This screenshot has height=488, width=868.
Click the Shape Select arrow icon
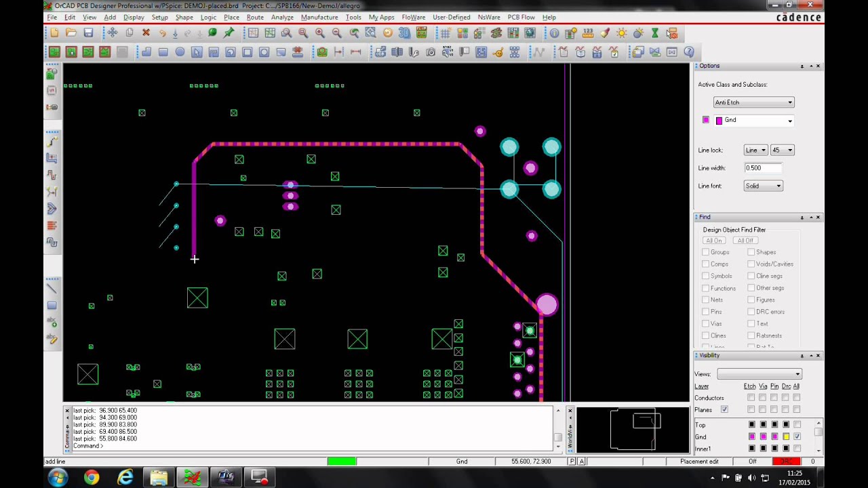click(197, 52)
